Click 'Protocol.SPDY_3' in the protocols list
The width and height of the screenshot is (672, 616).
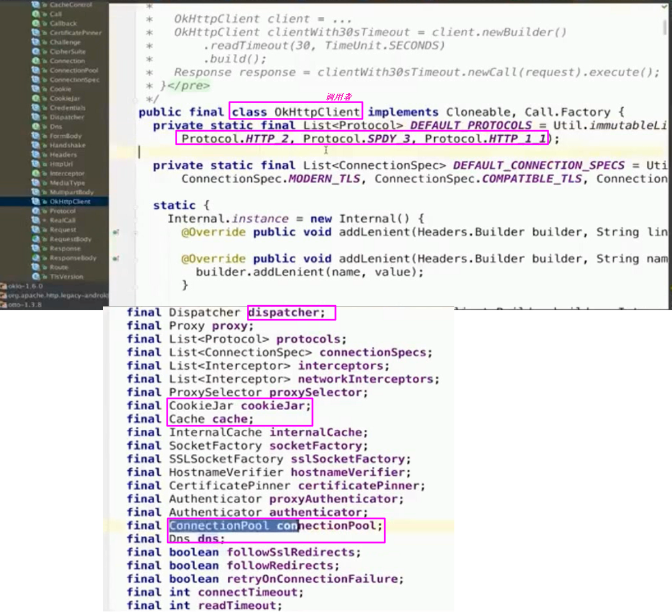tap(357, 139)
